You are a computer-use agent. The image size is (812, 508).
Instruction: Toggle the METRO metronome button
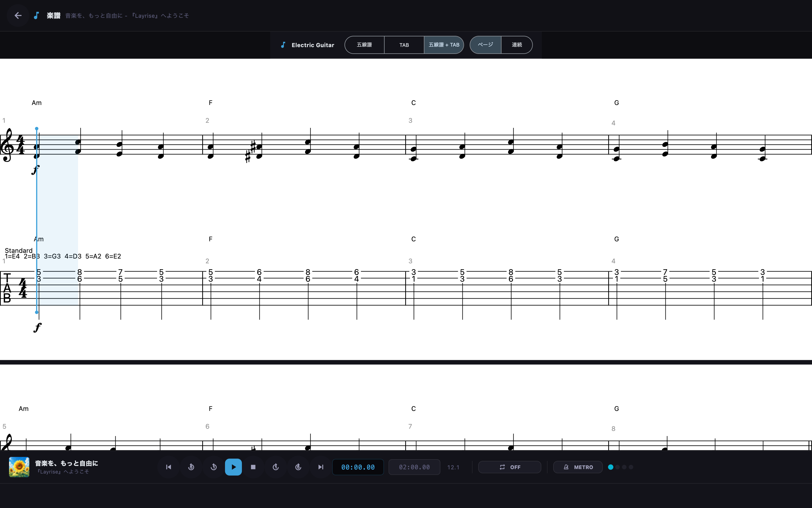pyautogui.click(x=578, y=467)
